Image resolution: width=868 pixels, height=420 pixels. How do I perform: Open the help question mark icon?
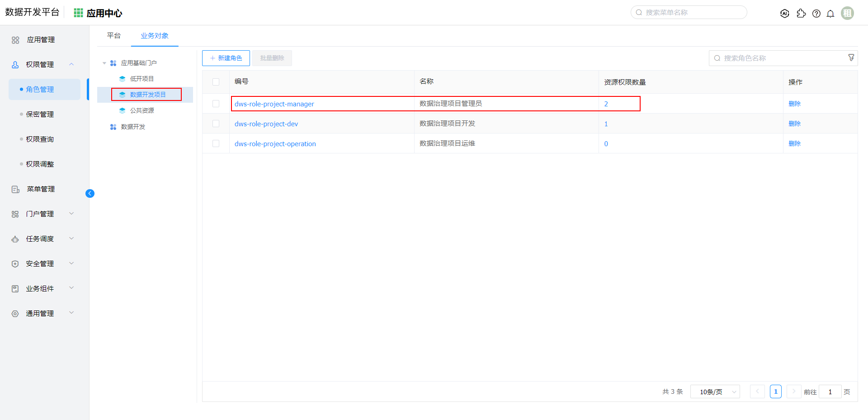pyautogui.click(x=816, y=14)
